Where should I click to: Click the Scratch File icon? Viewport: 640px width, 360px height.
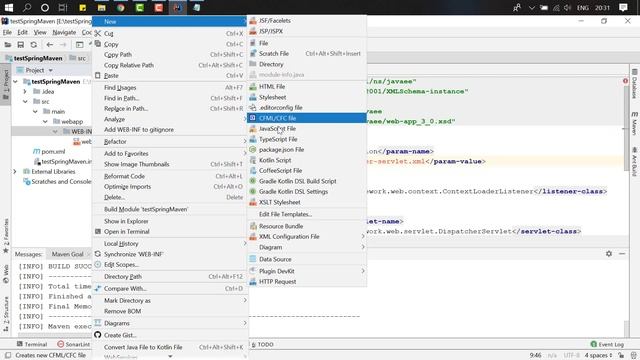pyautogui.click(x=253, y=53)
